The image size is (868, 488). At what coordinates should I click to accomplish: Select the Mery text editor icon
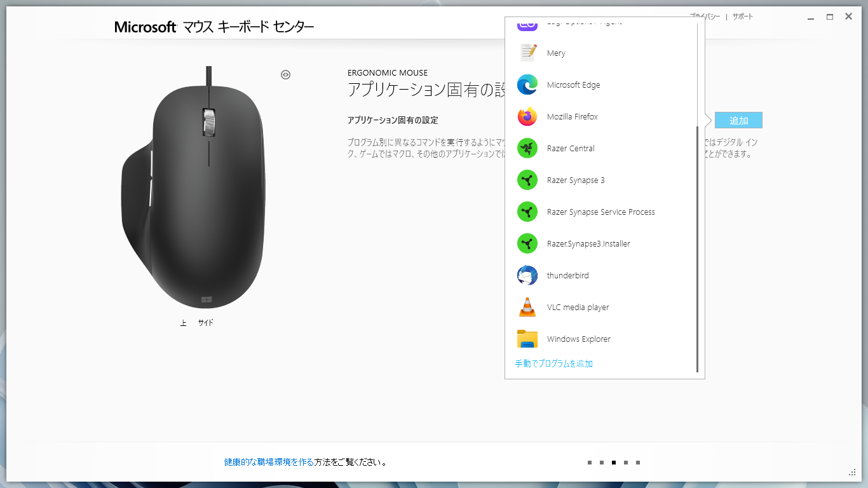click(x=527, y=53)
